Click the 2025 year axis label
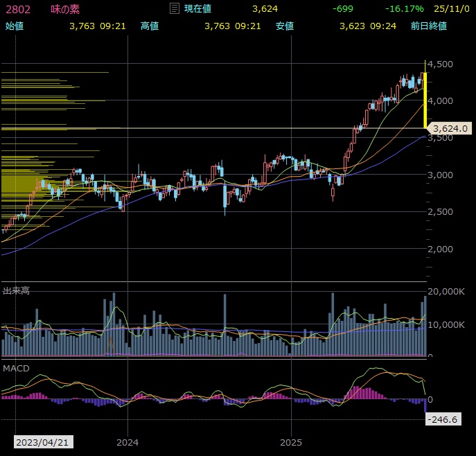The image size is (476, 456). coord(292,442)
